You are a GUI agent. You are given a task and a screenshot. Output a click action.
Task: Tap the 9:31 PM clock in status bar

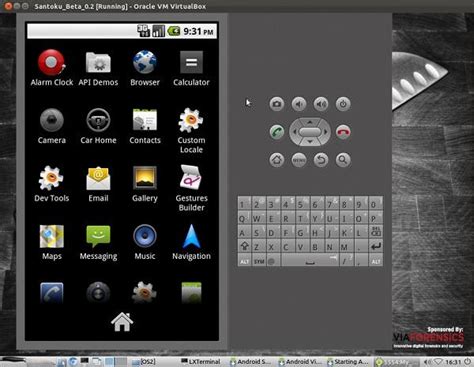coord(198,31)
